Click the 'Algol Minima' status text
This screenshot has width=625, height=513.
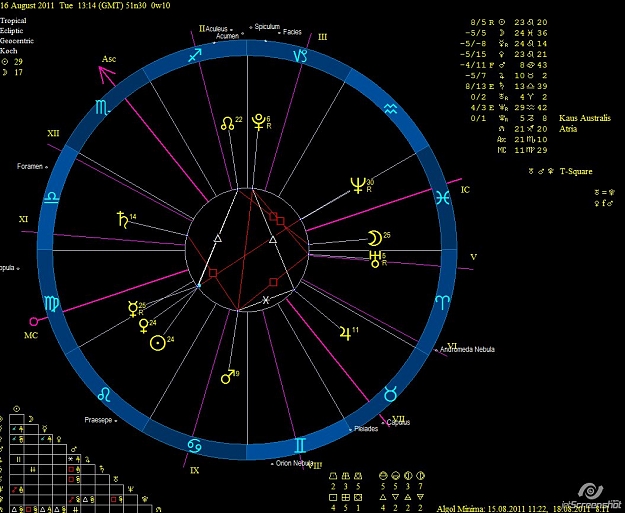tap(461, 509)
